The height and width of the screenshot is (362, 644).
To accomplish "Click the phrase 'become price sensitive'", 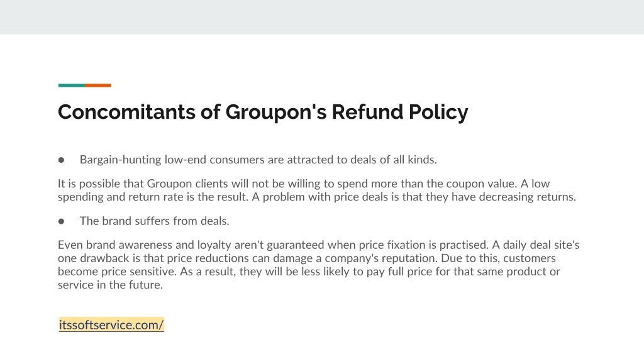I will click(x=117, y=271).
